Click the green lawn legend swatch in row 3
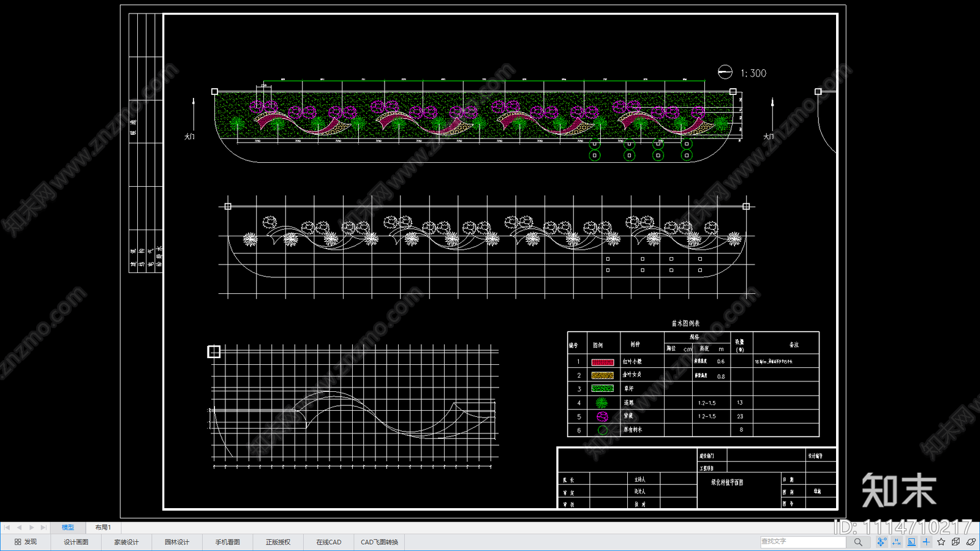The height and width of the screenshot is (551, 980). pos(603,388)
